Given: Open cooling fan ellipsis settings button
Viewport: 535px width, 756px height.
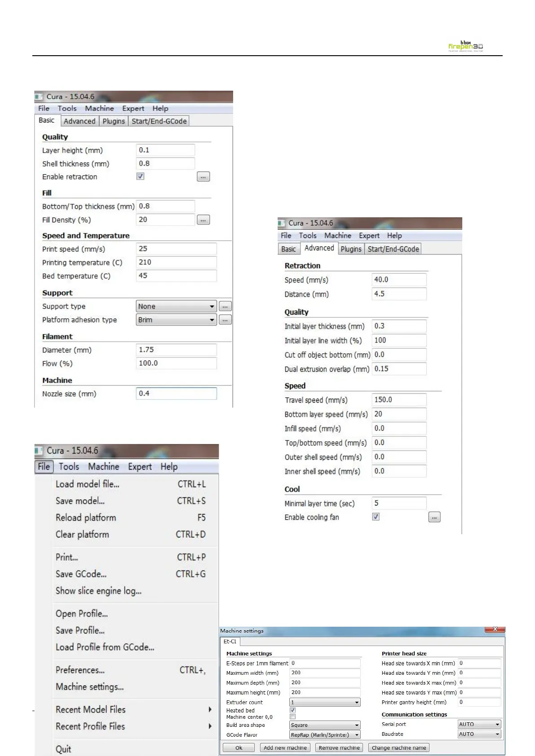Looking at the screenshot, I should point(434,517).
